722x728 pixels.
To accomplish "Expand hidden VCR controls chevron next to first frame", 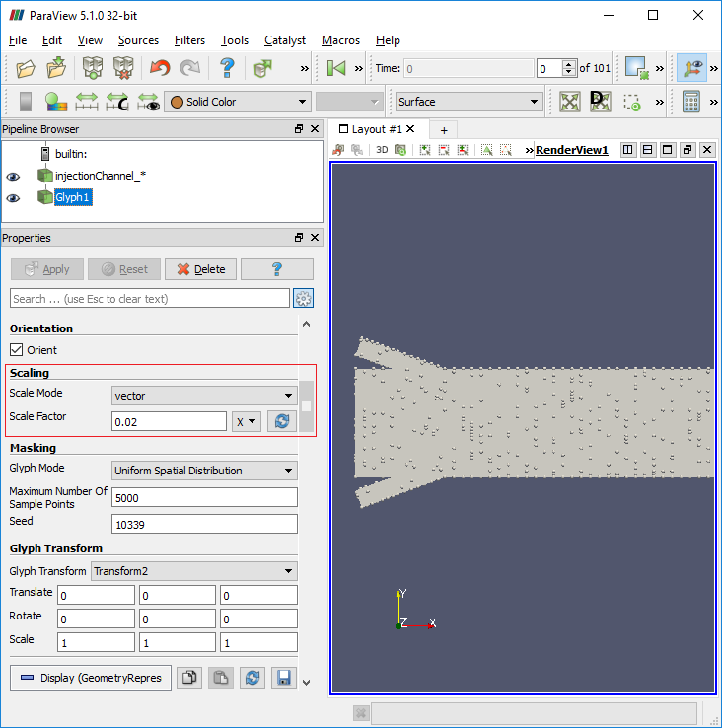I will 358,69.
